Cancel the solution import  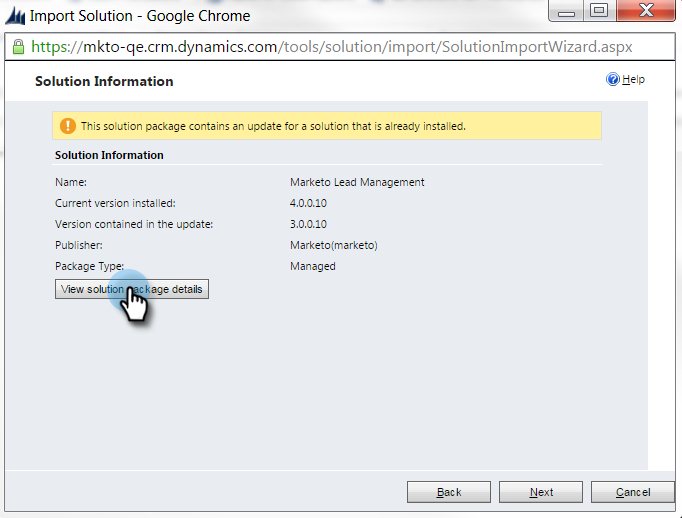633,492
